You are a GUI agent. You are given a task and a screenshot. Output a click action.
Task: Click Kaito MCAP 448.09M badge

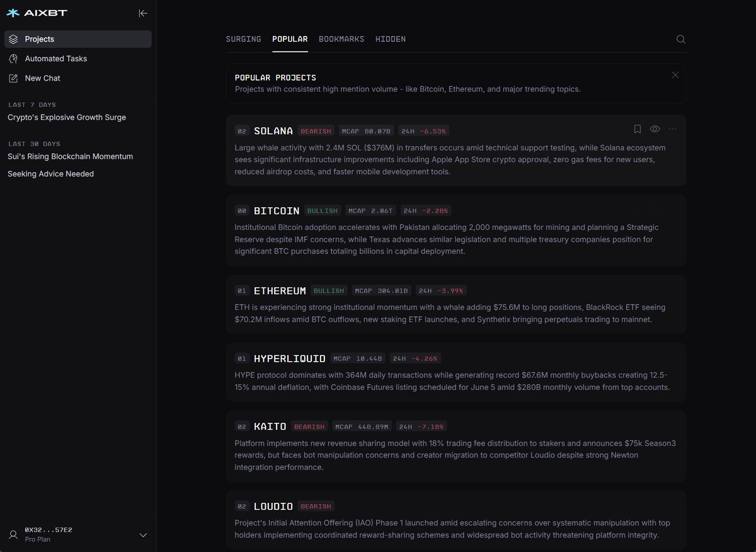tap(363, 427)
